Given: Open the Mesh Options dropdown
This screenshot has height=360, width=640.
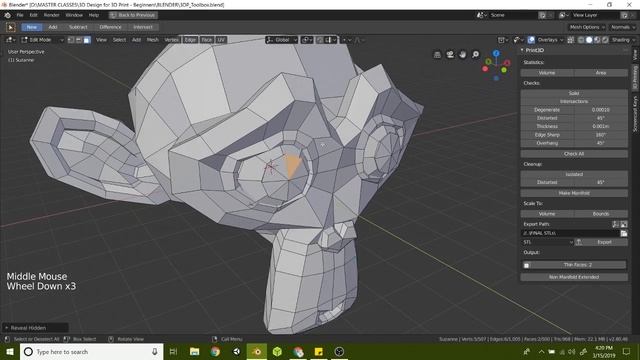Looking at the screenshot, I should [x=587, y=27].
